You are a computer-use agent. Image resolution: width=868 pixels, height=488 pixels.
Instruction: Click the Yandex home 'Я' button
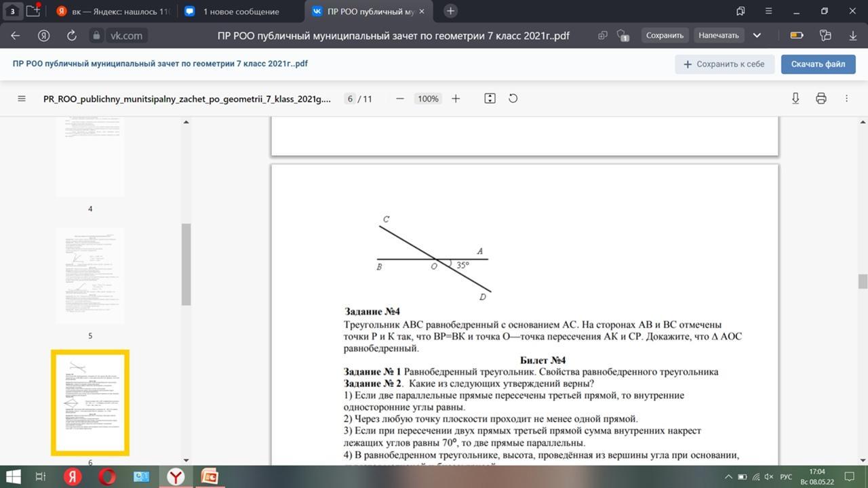[x=44, y=35]
